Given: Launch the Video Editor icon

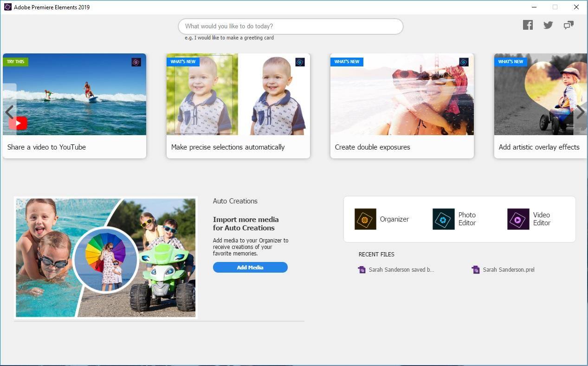Looking at the screenshot, I should click(518, 219).
